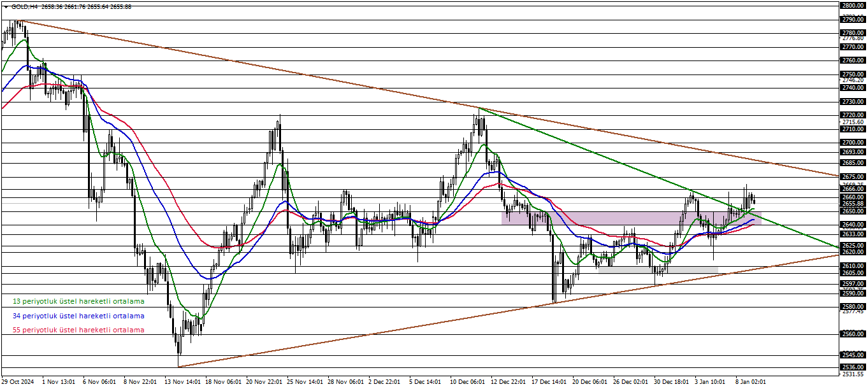
Task: Click the 3 Jan 10:01 time label
Action: [711, 382]
